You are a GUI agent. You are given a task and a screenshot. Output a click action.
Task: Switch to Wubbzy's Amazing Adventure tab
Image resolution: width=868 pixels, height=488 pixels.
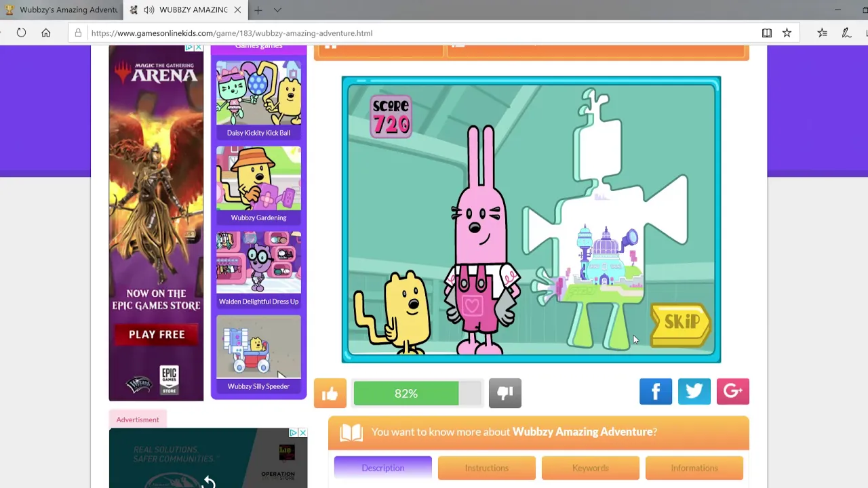[x=61, y=9]
